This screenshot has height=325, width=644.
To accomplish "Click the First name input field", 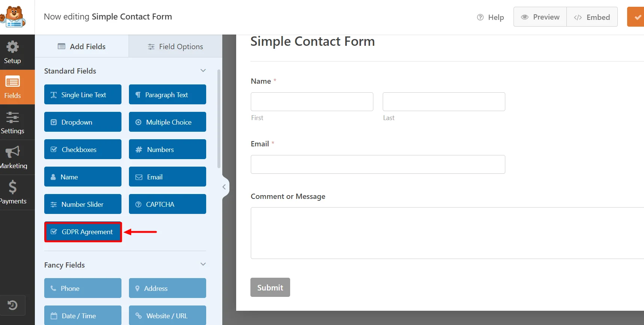I will (x=312, y=101).
